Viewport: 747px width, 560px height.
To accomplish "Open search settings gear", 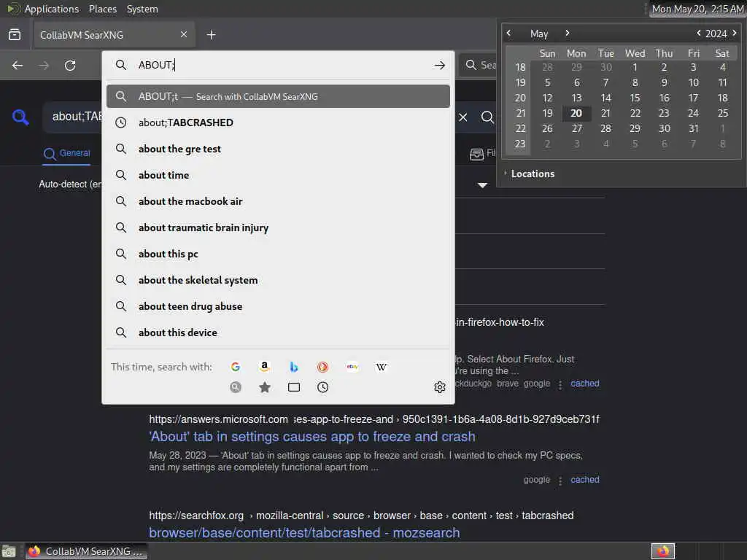I will 440,387.
